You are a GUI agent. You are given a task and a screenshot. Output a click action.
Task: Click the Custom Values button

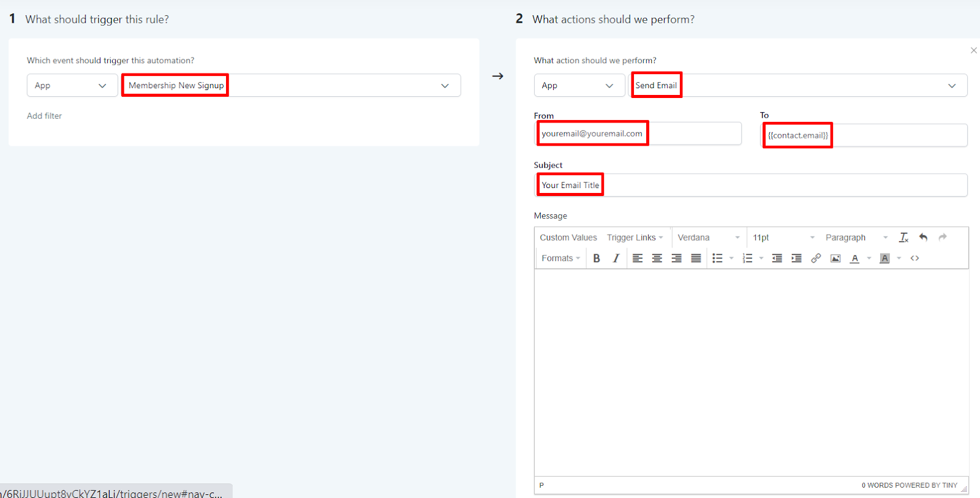pyautogui.click(x=568, y=238)
